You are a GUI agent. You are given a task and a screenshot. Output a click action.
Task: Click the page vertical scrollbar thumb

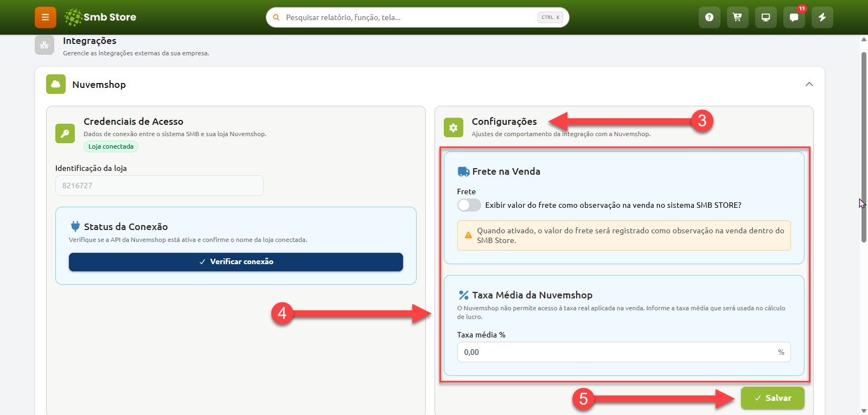pos(864,146)
